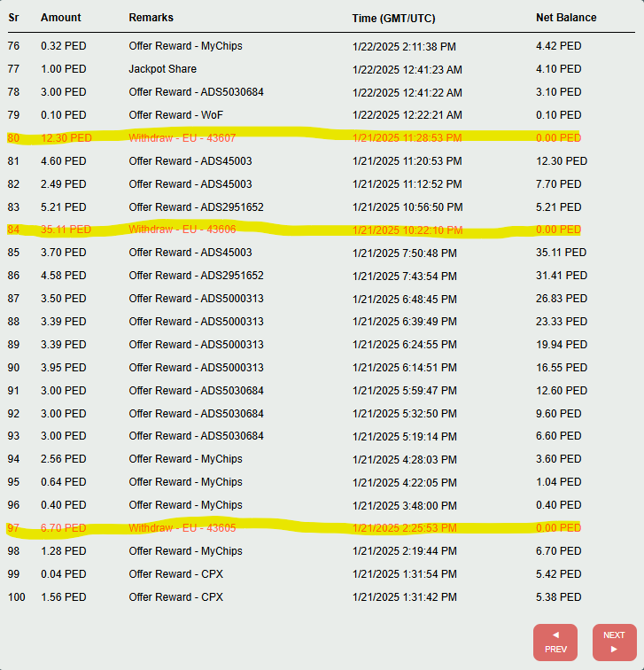Click the 2.49 PED amount in row 82

[64, 184]
